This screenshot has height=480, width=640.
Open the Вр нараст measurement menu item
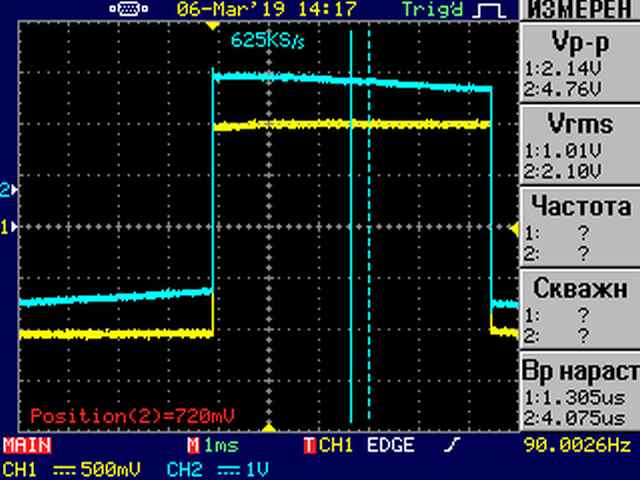(x=580, y=392)
